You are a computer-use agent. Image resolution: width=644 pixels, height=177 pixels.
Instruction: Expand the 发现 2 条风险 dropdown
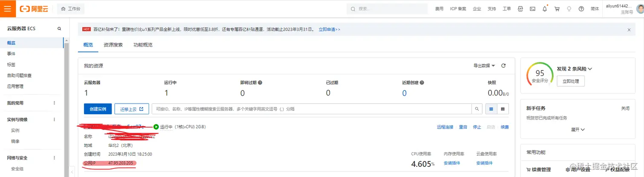[x=574, y=69]
